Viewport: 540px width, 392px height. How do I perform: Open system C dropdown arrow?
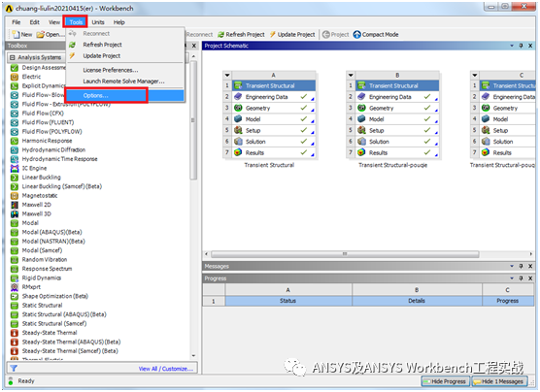(x=475, y=75)
